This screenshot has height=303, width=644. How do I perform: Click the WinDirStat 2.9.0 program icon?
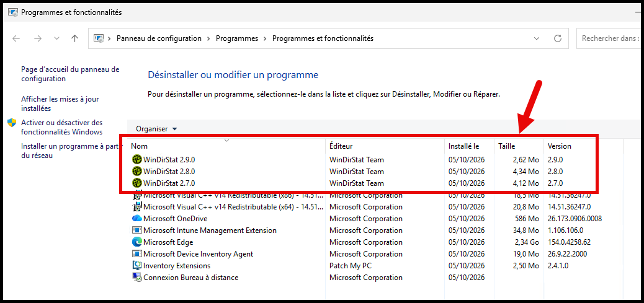(x=136, y=159)
